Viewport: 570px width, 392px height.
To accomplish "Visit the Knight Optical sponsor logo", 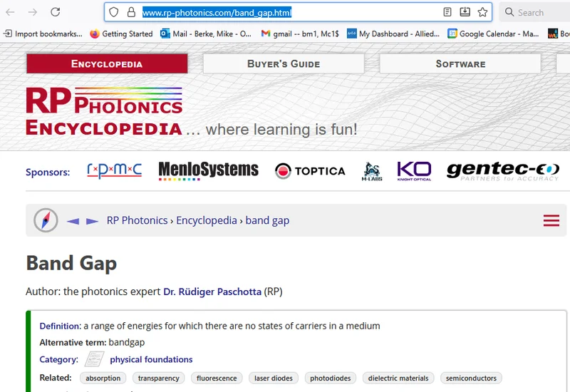I will (x=414, y=171).
